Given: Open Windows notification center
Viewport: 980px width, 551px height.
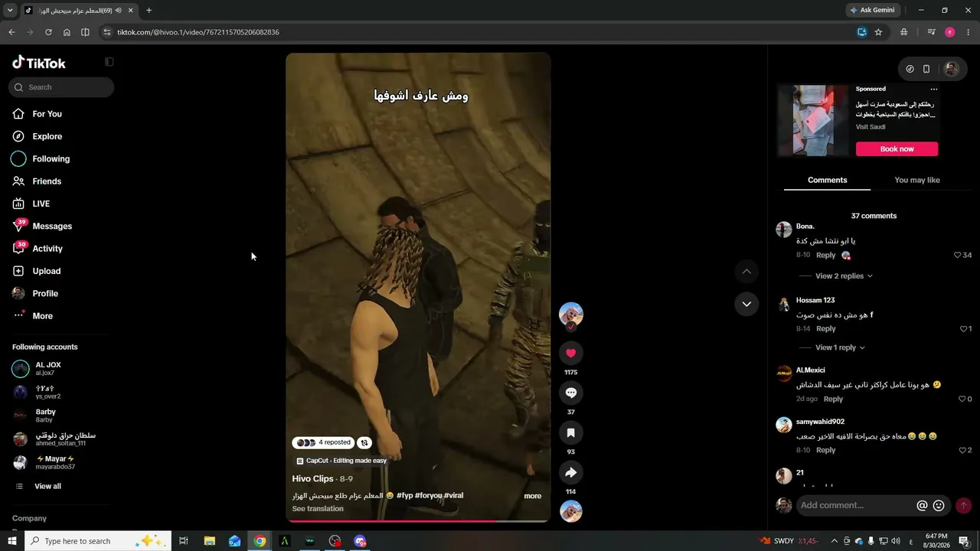Looking at the screenshot, I should tap(964, 541).
